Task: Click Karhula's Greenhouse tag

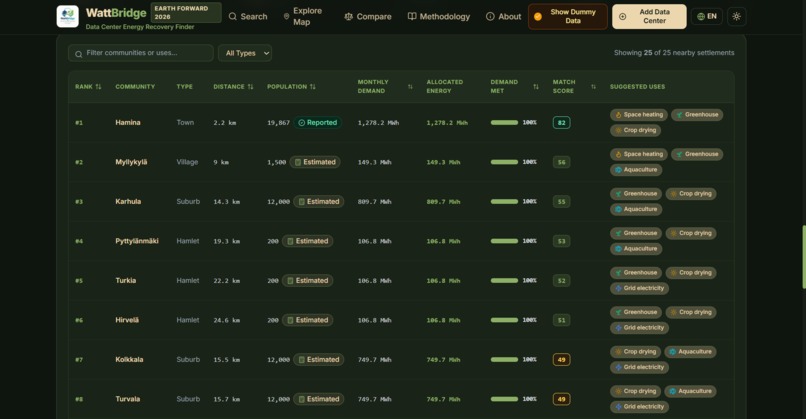Action: [636, 194]
